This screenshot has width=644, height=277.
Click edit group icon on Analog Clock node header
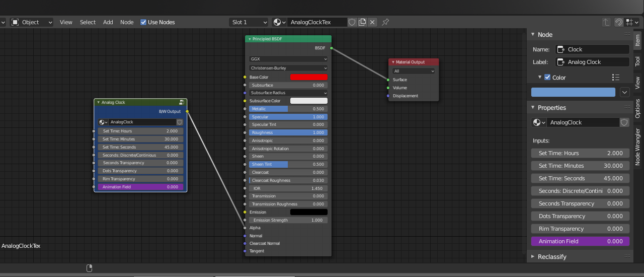point(182,102)
